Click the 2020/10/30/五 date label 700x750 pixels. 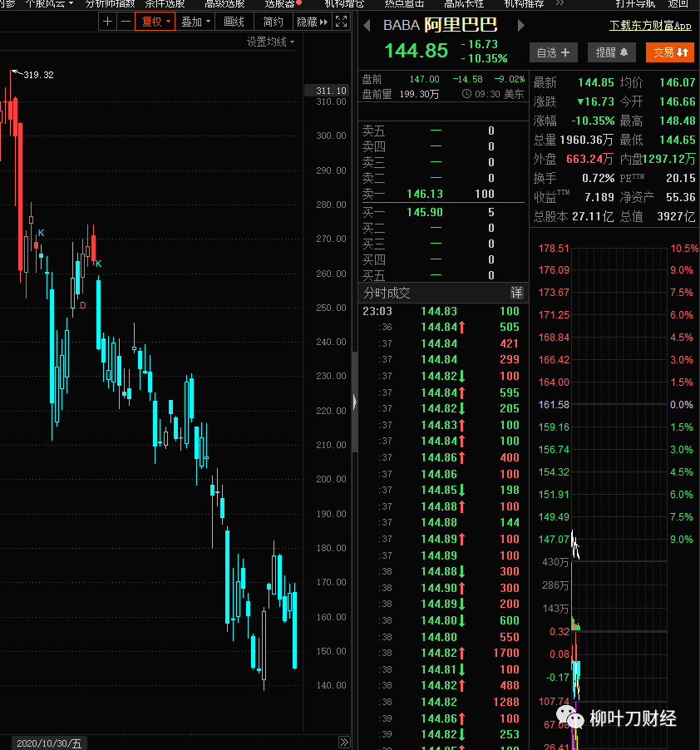(49, 743)
